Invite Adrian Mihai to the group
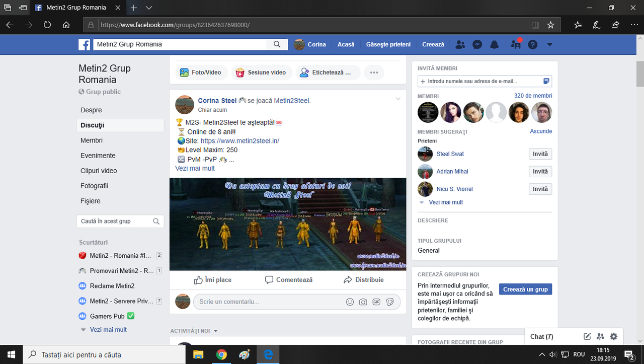 coord(540,172)
